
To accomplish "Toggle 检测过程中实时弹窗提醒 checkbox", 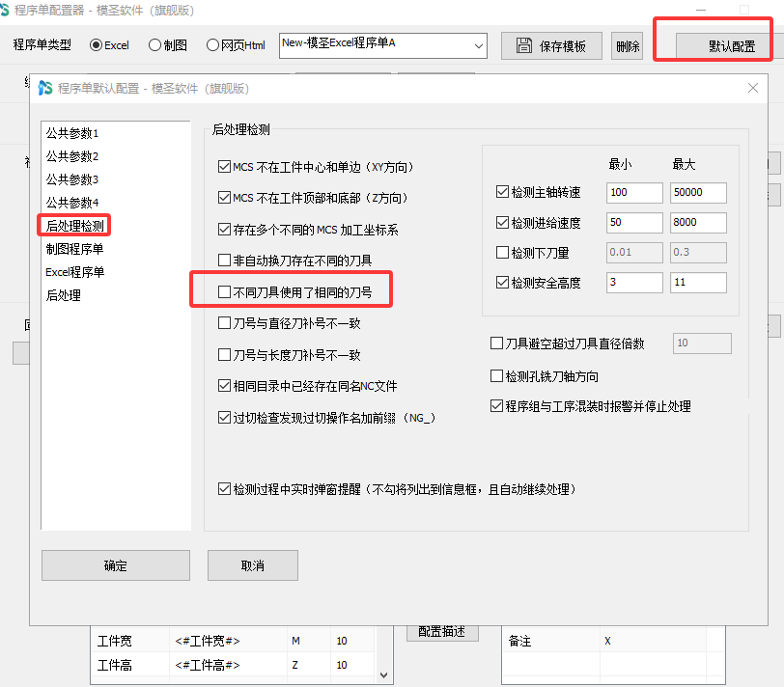I will tap(224, 488).
